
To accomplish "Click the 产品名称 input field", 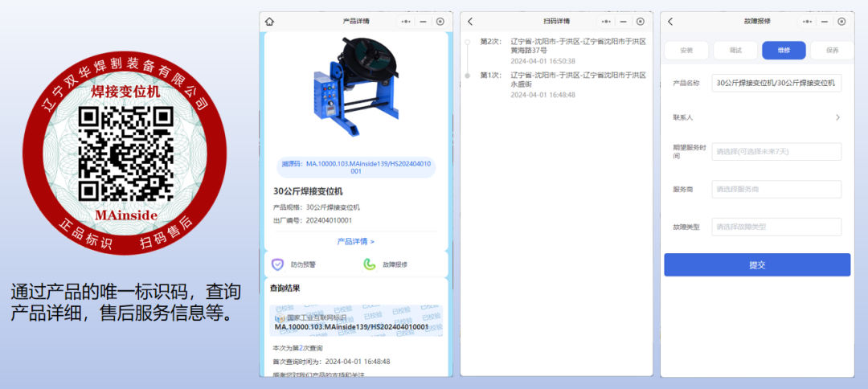I will coord(776,83).
